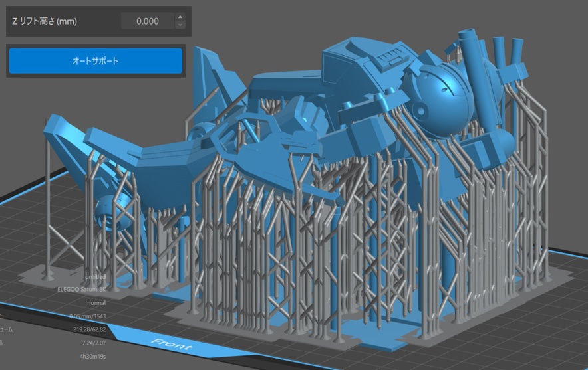588x370 pixels.
Task: Click the 7.24/2.07 price value
Action: coord(94,343)
